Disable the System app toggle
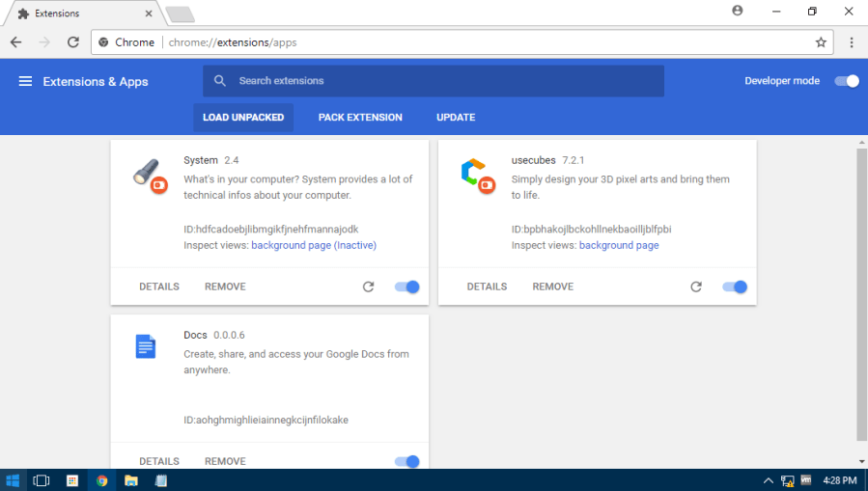This screenshot has height=491, width=868. pyautogui.click(x=407, y=286)
